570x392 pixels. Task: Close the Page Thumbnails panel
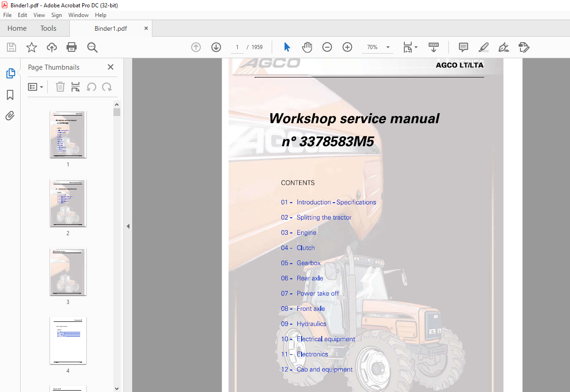pyautogui.click(x=111, y=67)
